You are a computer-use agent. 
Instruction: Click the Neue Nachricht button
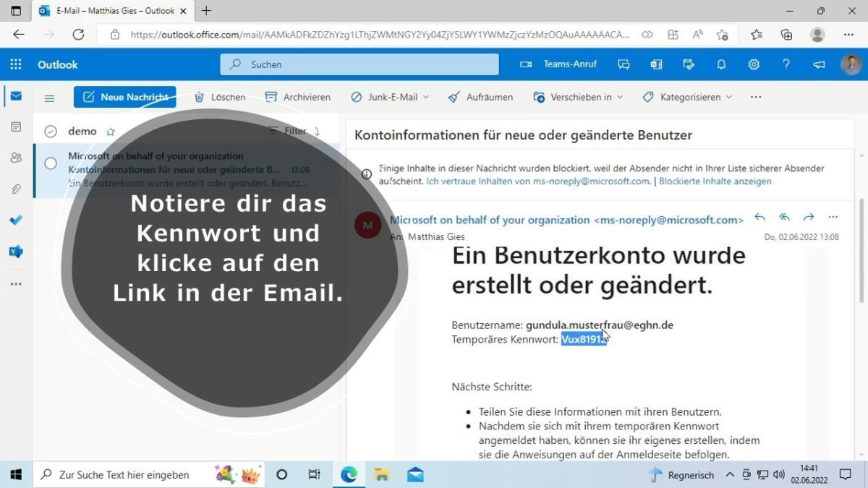(x=125, y=97)
